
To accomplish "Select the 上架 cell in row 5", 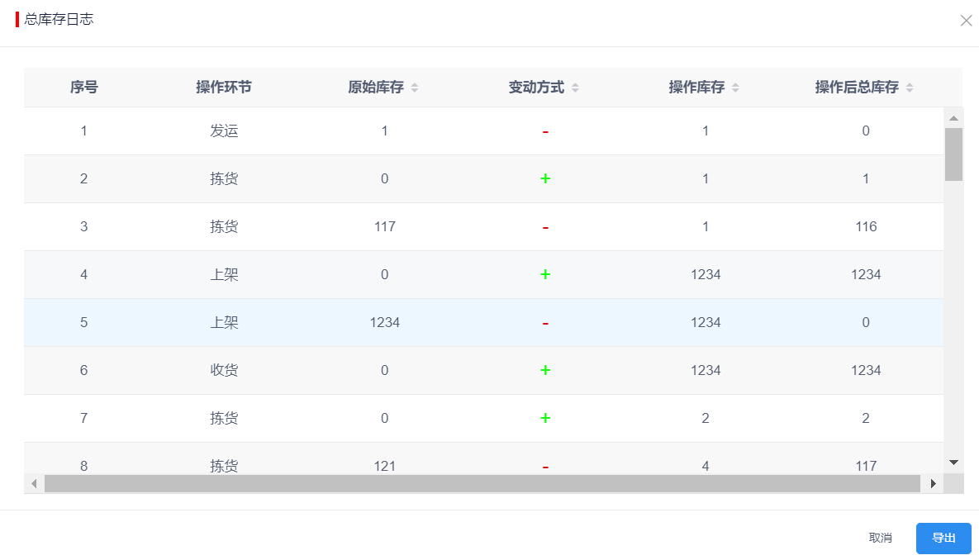I will pyautogui.click(x=224, y=323).
